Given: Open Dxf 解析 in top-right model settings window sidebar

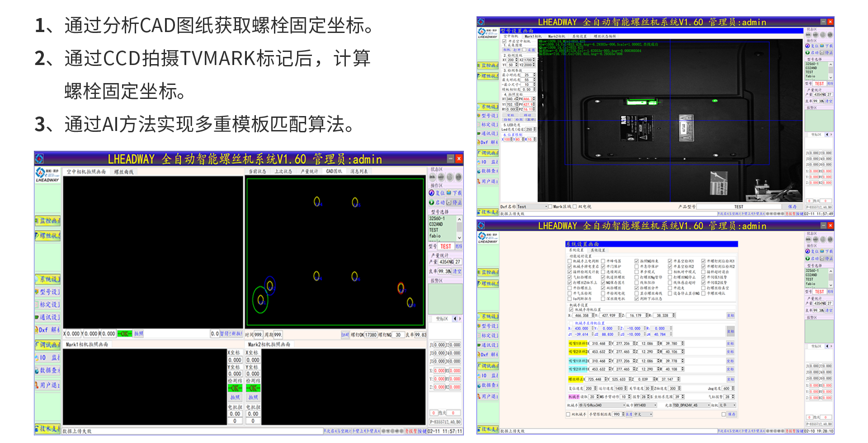Looking at the screenshot, I should point(488,142).
